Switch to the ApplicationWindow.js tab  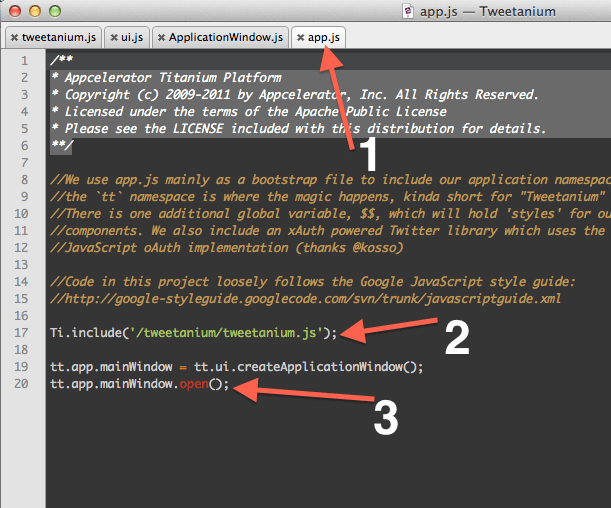(x=221, y=37)
